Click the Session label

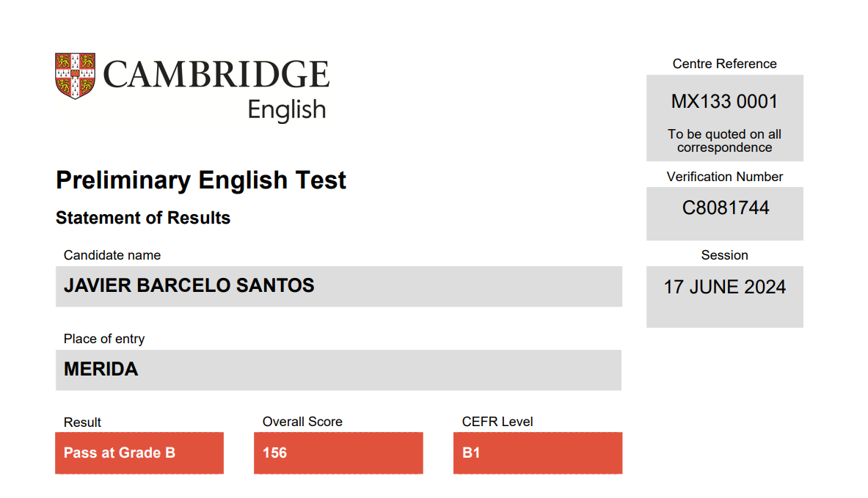(725, 256)
